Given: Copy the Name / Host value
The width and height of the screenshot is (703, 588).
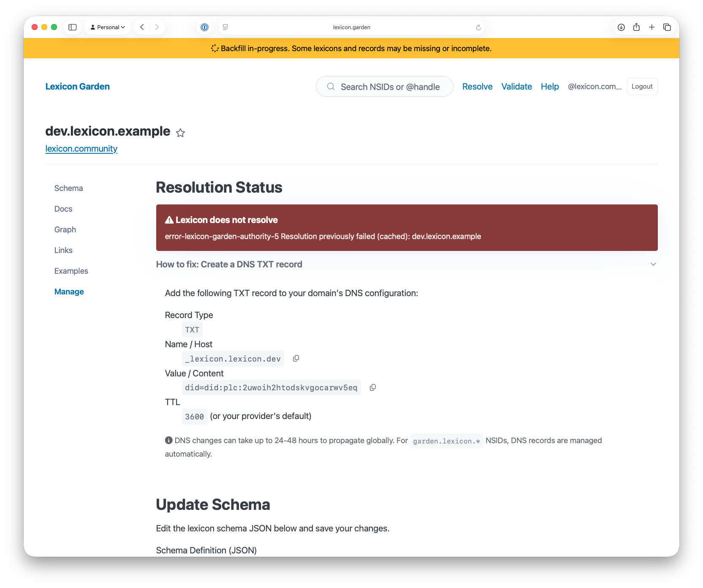Looking at the screenshot, I should click(296, 358).
